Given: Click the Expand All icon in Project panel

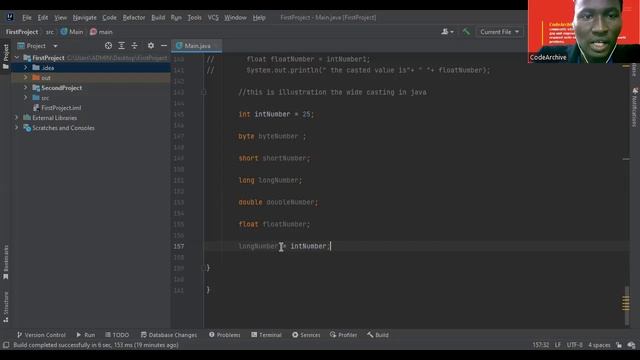Looking at the screenshot, I should pyautogui.click(x=121, y=46).
